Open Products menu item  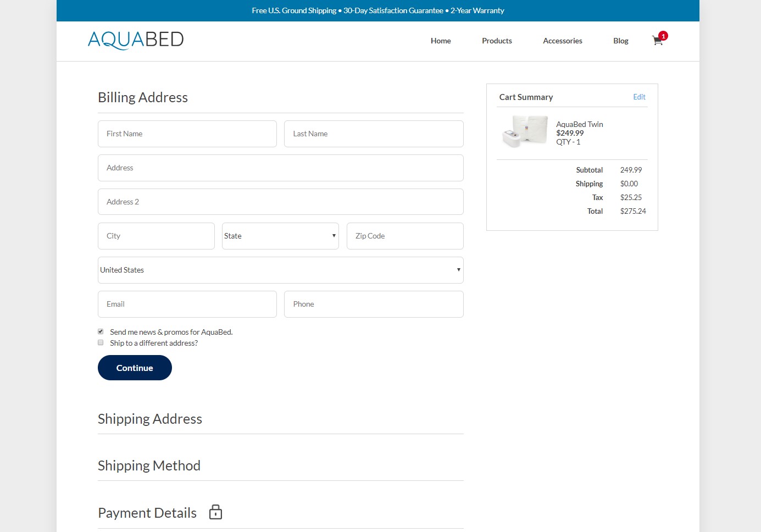497,41
